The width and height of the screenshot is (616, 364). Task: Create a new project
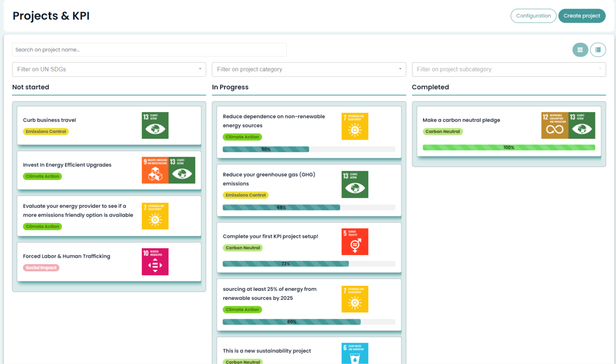(582, 16)
